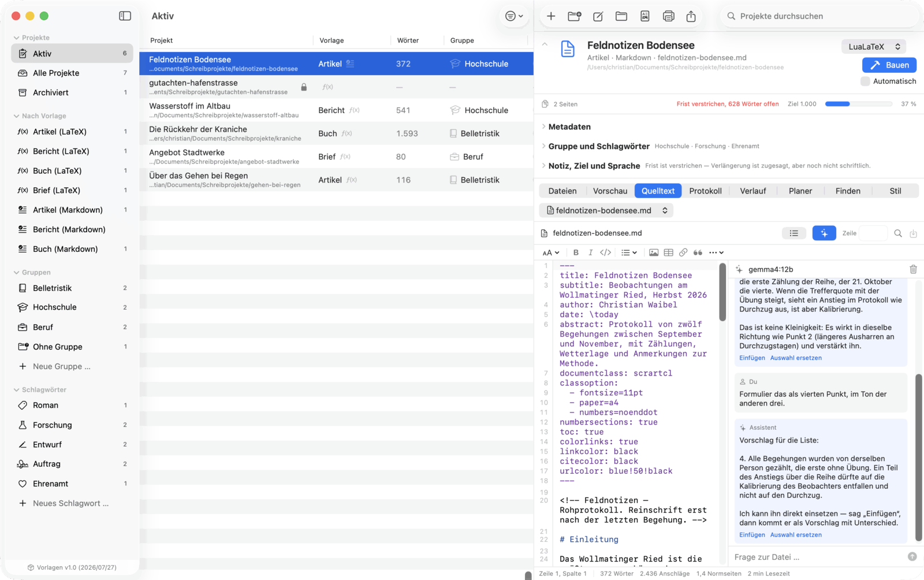This screenshot has height=580, width=924.
Task: Click the printer icon in toolbar
Action: click(x=668, y=16)
